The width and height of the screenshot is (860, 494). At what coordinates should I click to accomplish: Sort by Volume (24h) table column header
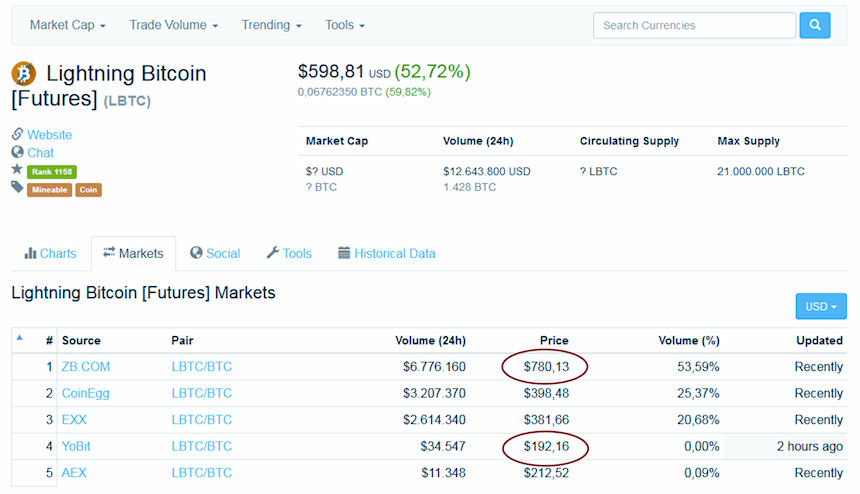[x=431, y=340]
